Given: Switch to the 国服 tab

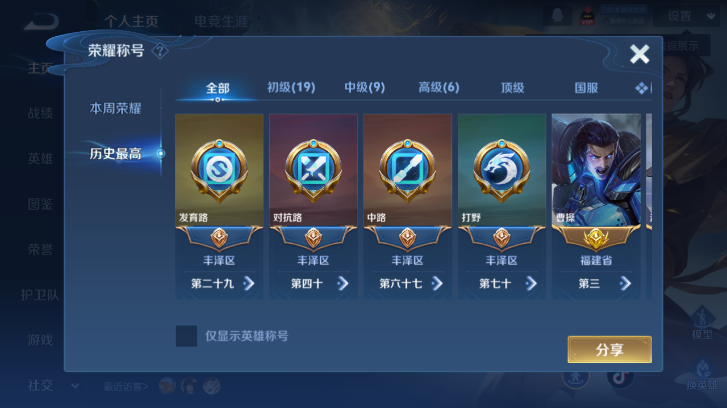Looking at the screenshot, I should point(586,88).
